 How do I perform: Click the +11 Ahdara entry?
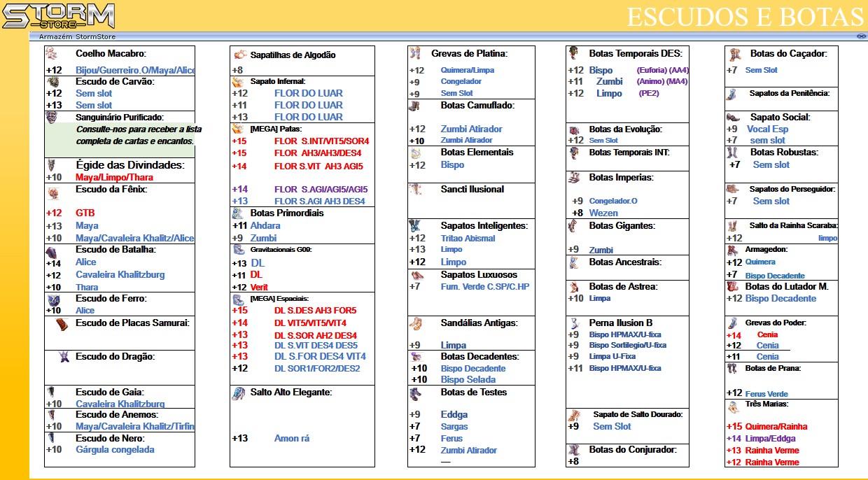[256, 225]
